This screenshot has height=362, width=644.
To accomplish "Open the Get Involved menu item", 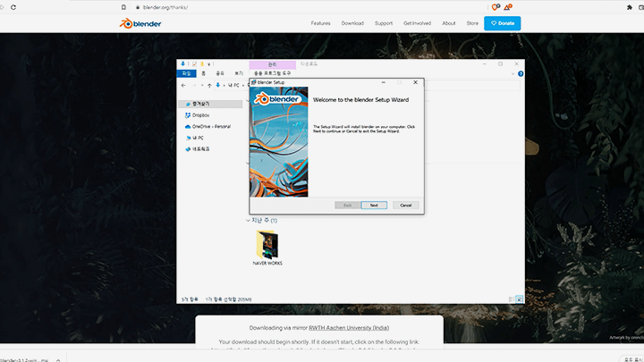I will (418, 23).
